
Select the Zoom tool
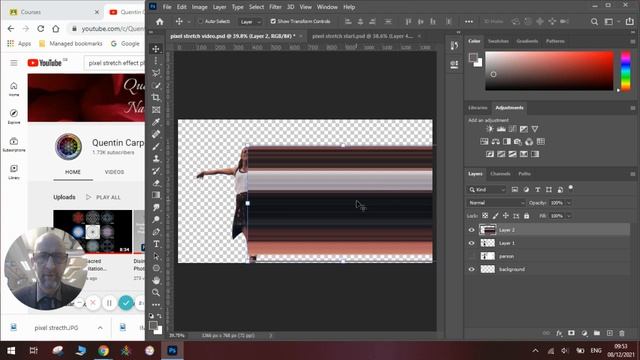click(x=156, y=293)
